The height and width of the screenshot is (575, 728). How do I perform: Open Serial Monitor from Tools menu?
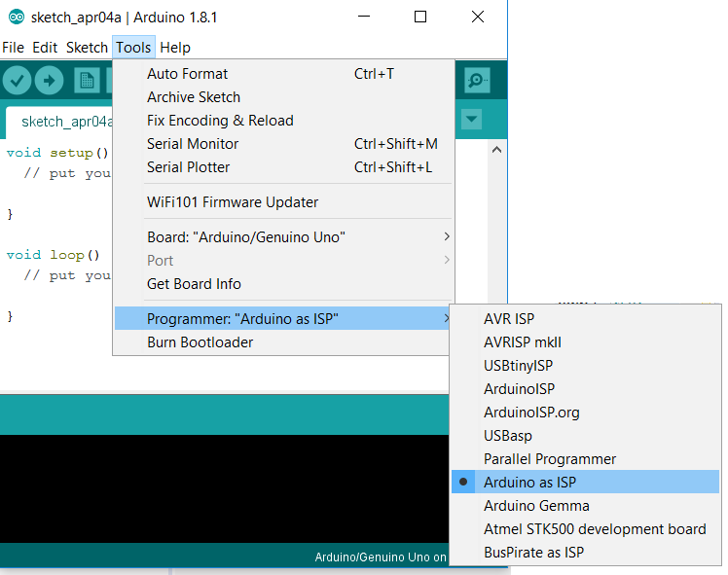point(283,144)
